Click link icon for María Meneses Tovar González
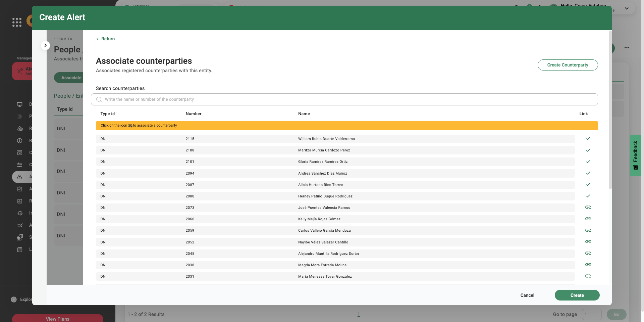644x322 pixels. click(588, 276)
